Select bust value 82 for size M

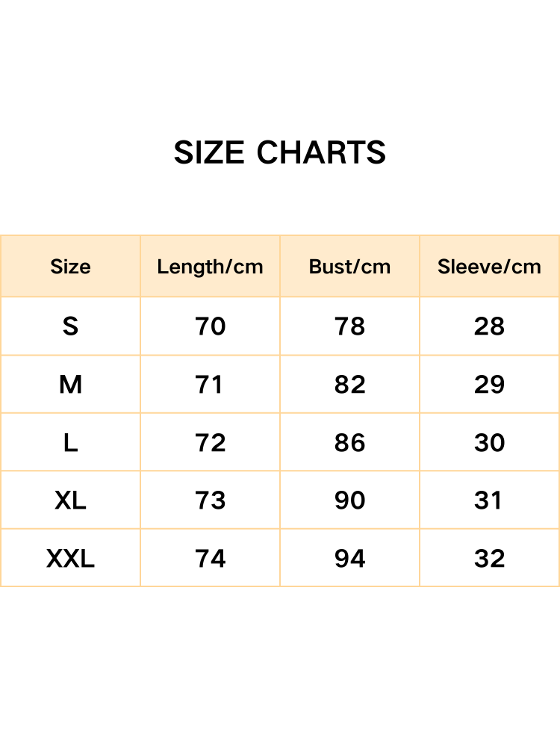(349, 385)
